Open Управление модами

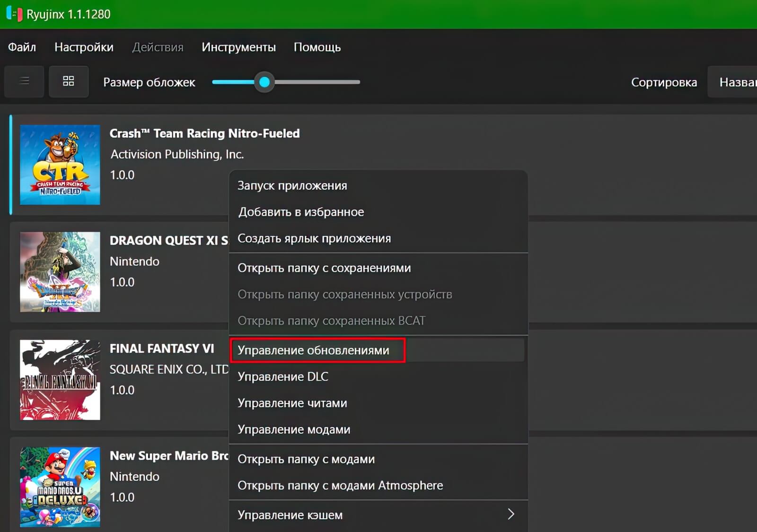click(x=378, y=429)
